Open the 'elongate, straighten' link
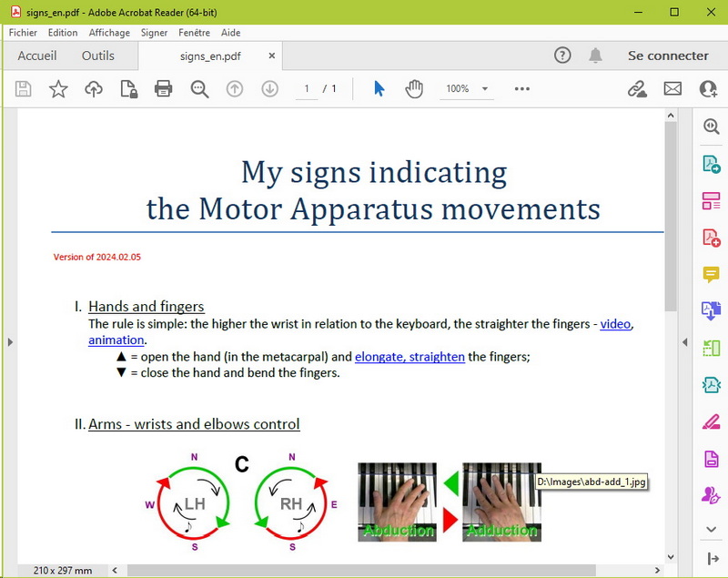The image size is (728, 578). [x=409, y=356]
